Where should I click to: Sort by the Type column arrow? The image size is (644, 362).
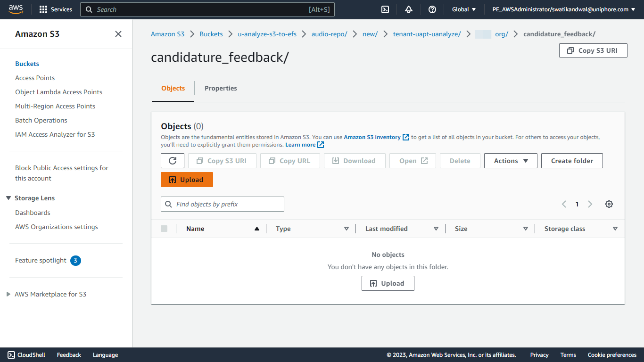[347, 229]
